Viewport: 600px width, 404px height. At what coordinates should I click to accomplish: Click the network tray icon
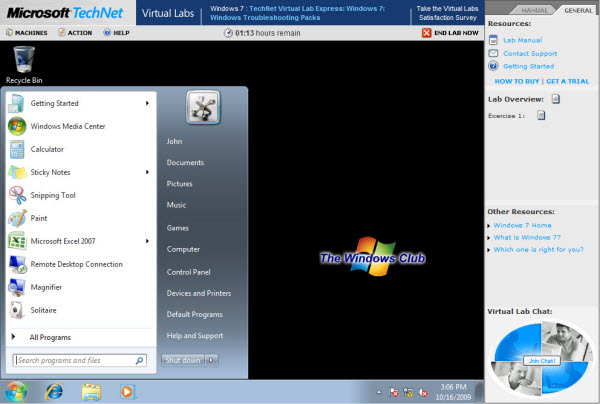[408, 392]
